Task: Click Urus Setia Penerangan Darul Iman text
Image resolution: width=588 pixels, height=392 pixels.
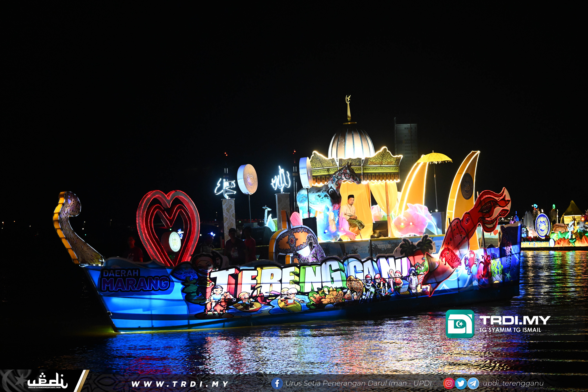Action: 359,383
